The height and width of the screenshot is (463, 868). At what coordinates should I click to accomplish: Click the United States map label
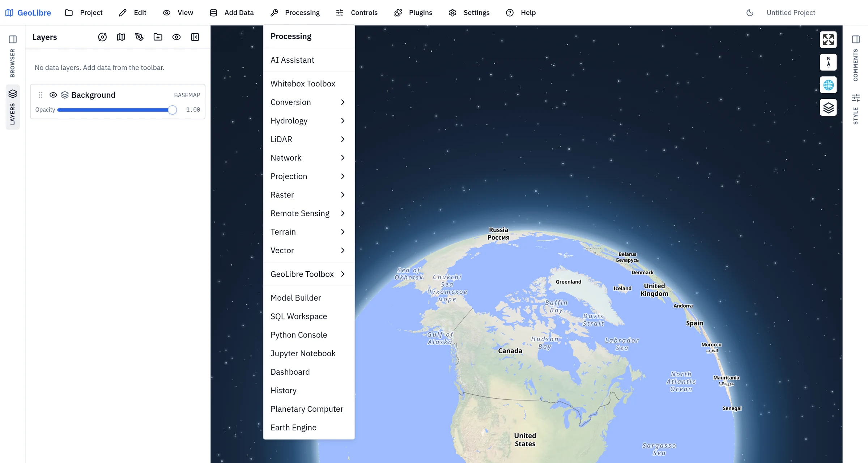[525, 440]
